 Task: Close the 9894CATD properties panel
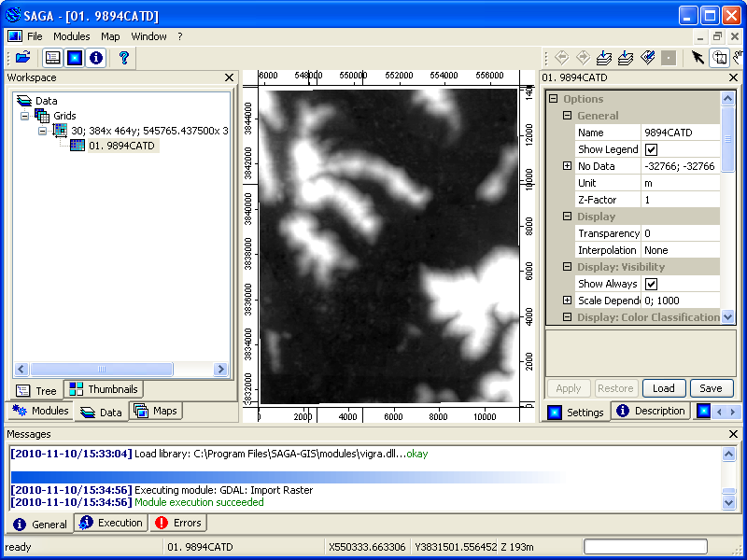733,77
